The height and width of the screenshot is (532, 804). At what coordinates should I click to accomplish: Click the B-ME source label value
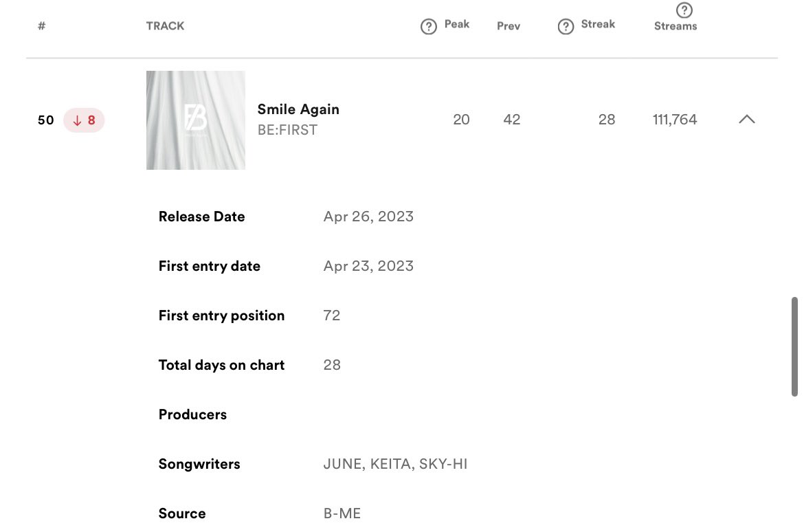click(x=342, y=513)
